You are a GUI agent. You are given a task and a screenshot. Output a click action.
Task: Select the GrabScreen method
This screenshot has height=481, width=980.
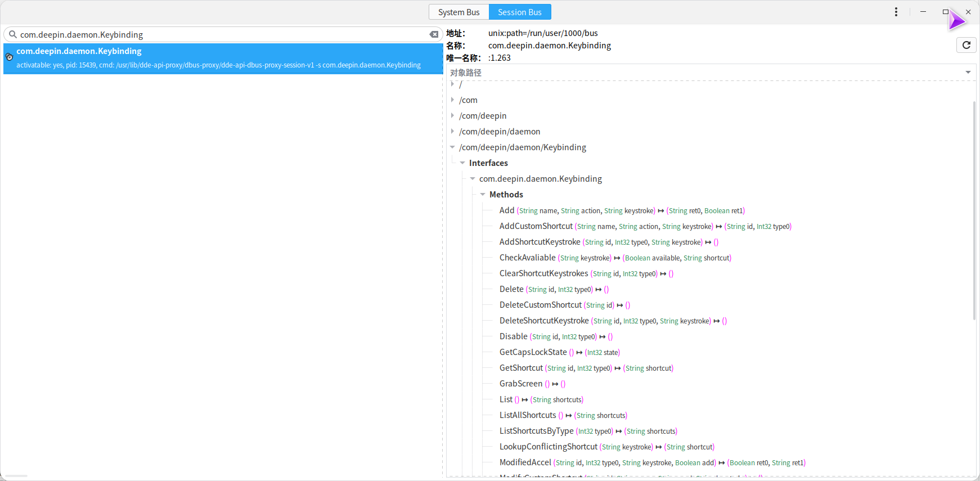point(532,384)
